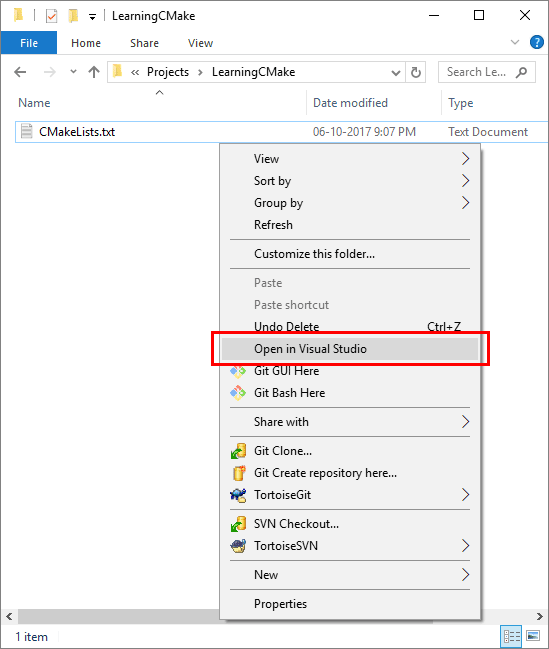
Task: Switch to details view layout icon
Action: click(511, 635)
